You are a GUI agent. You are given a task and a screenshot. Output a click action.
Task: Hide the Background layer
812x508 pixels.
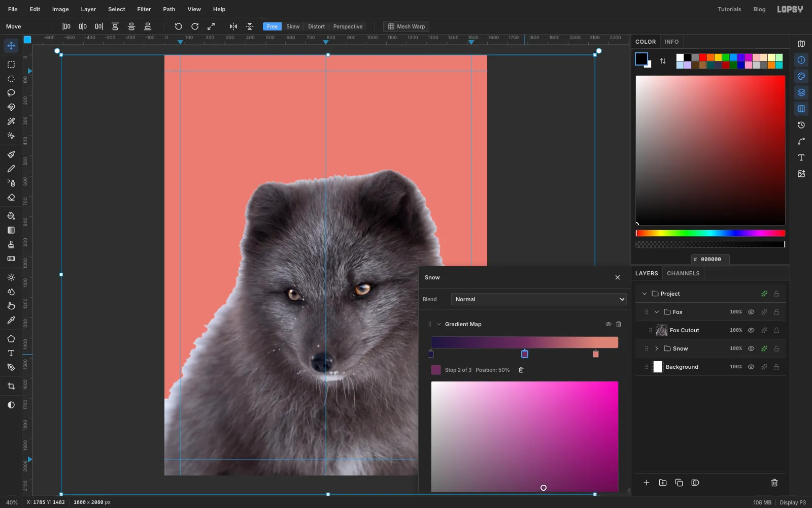click(x=751, y=367)
